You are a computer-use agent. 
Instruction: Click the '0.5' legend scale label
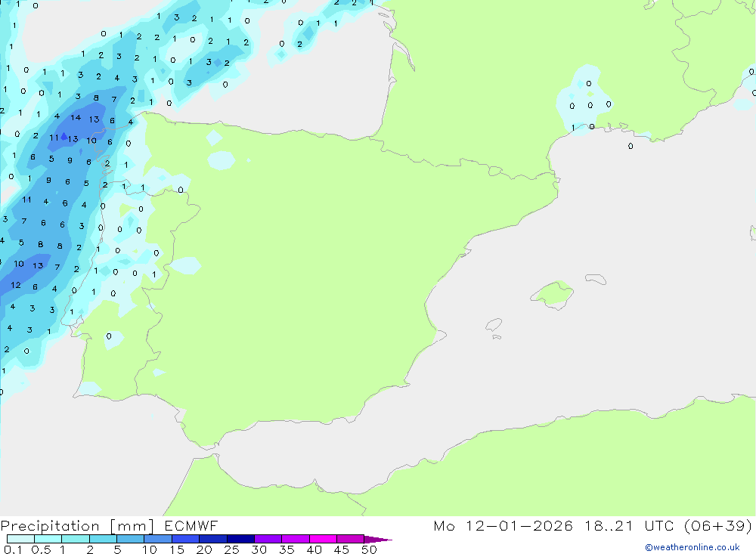click(41, 549)
